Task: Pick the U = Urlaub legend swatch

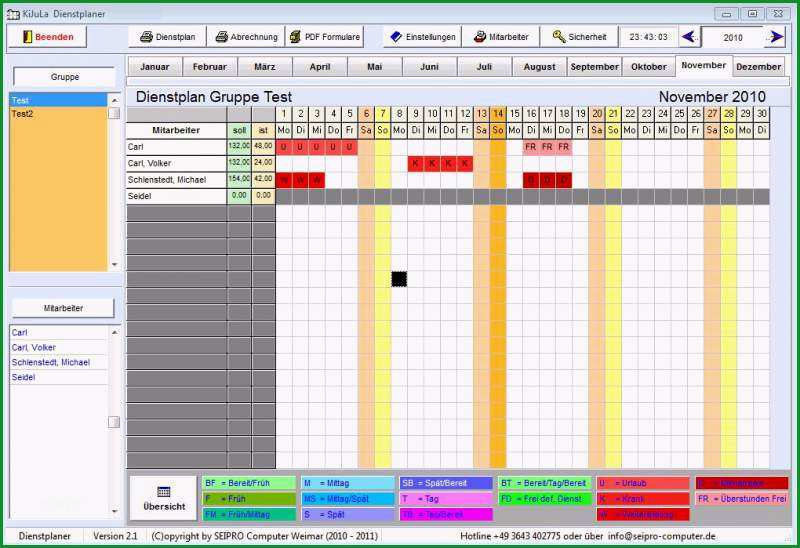Action: pos(643,483)
